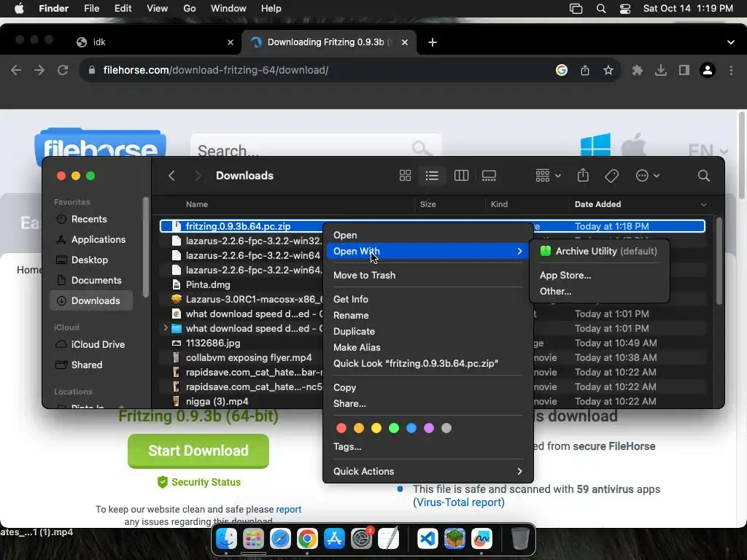Toggle Chrome side panel icon
Viewport: 747px width, 560px height.
(x=684, y=71)
